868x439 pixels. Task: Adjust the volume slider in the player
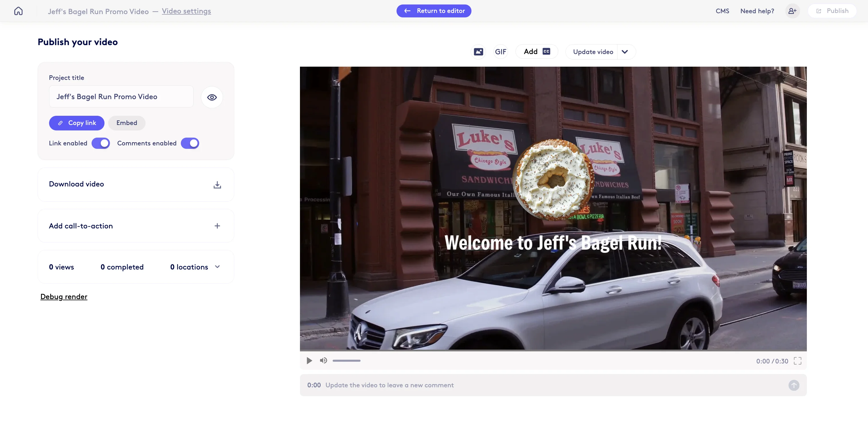(x=346, y=361)
